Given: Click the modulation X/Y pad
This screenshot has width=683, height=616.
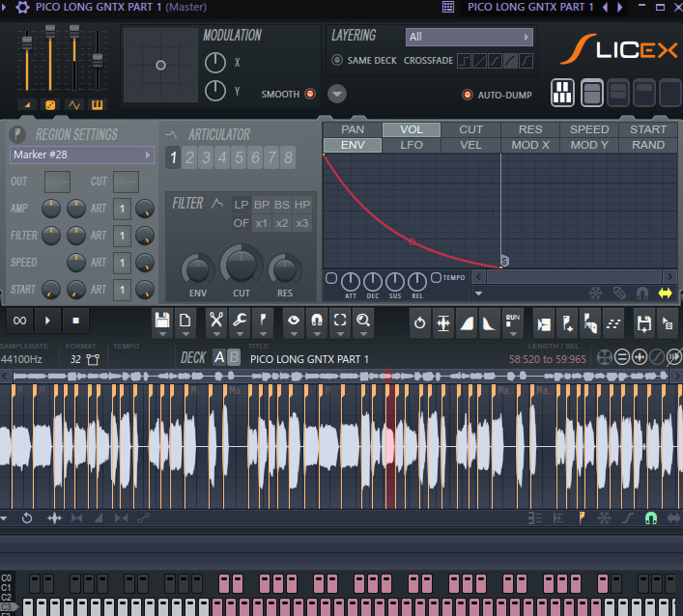Looking at the screenshot, I should (160, 66).
